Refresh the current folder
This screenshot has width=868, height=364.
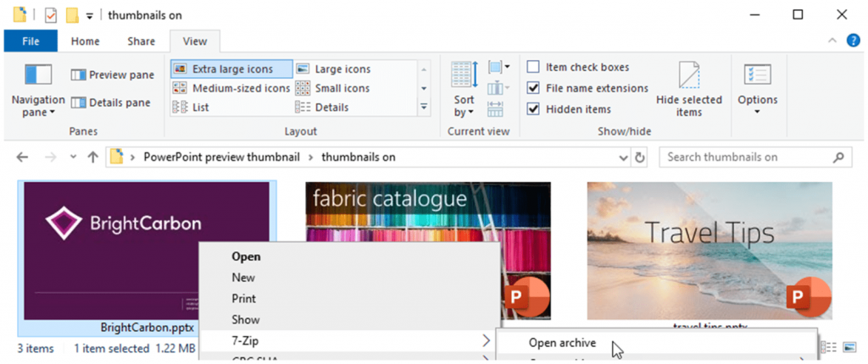639,157
